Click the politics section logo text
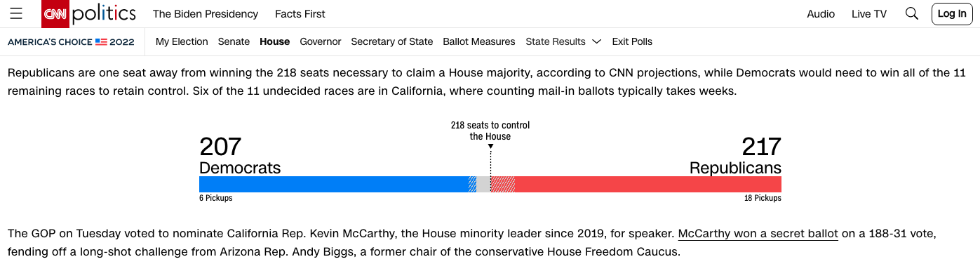Viewport: 980px width, 271px height. (104, 13)
